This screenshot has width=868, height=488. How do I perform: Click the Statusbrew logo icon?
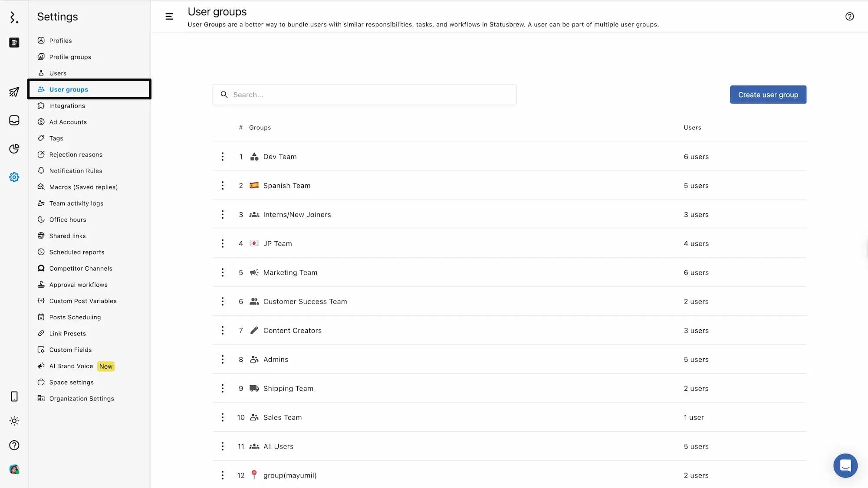[x=14, y=17]
